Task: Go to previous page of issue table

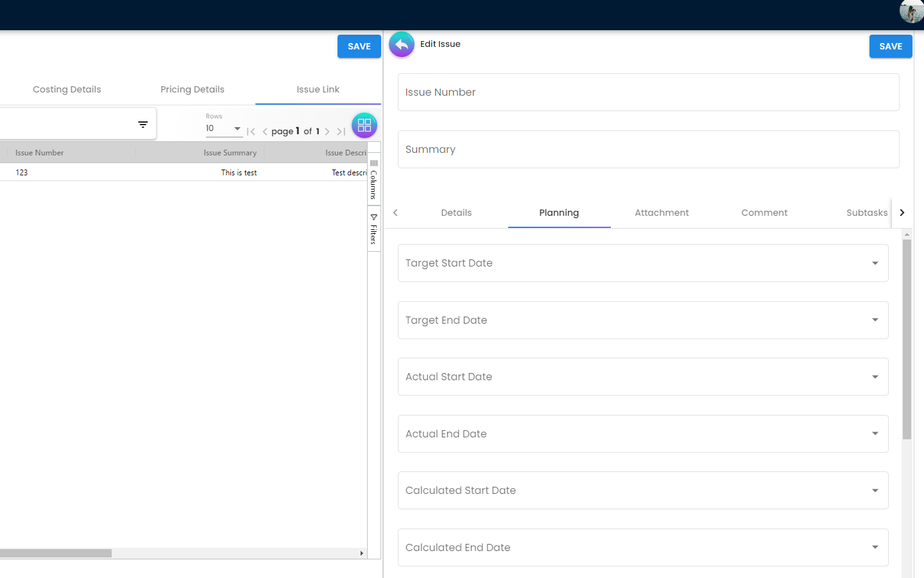Action: click(265, 132)
